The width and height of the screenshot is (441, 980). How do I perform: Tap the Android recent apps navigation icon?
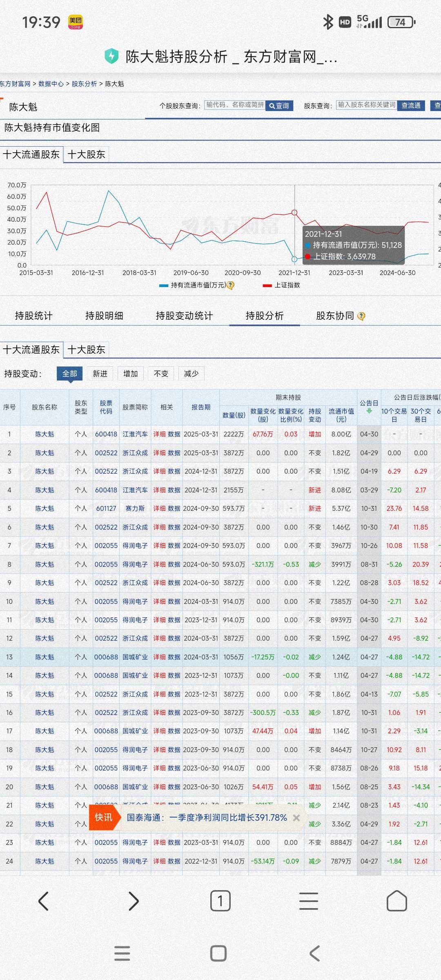pos(122,953)
